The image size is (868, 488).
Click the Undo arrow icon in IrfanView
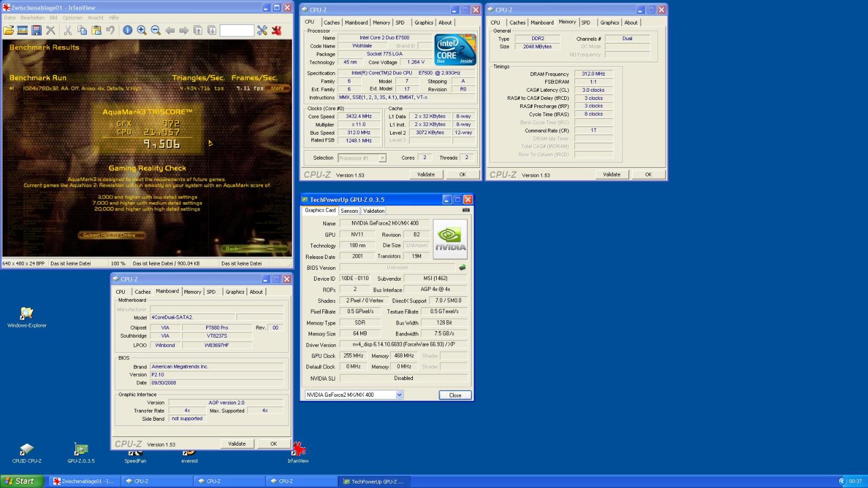click(110, 30)
